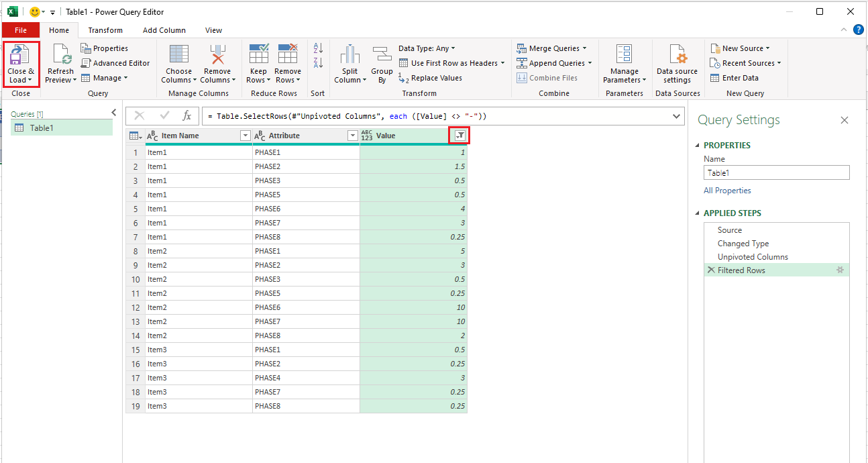Delete the Filtered Rows step
The image size is (868, 463).
pos(711,270)
